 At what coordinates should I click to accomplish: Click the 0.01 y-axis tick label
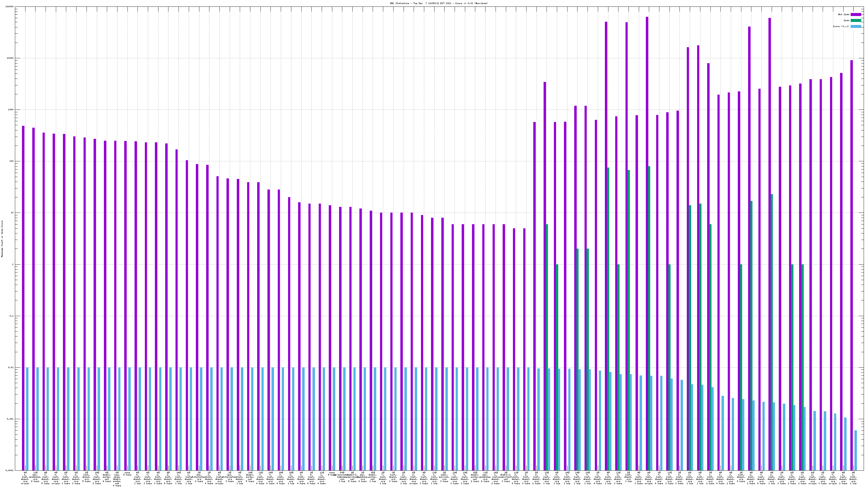(x=11, y=368)
